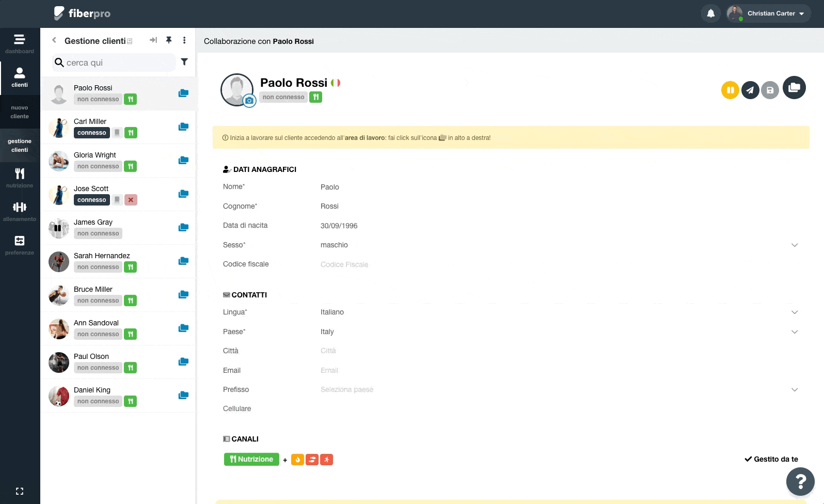Open the three-dot panel options menu
Viewport: 824px width, 504px height.
click(184, 40)
